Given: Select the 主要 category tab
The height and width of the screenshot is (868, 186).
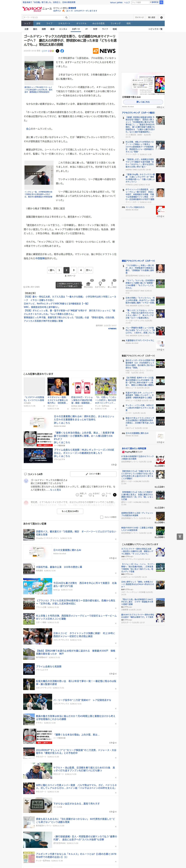Looking at the screenshot, I should [x=26, y=29].
